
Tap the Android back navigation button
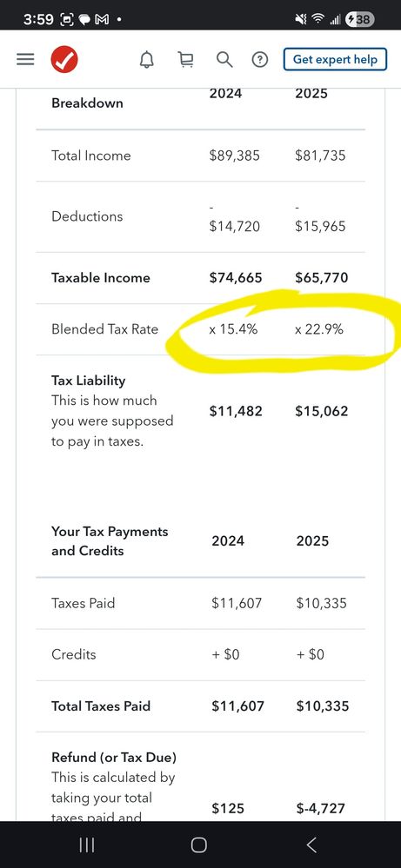click(311, 845)
